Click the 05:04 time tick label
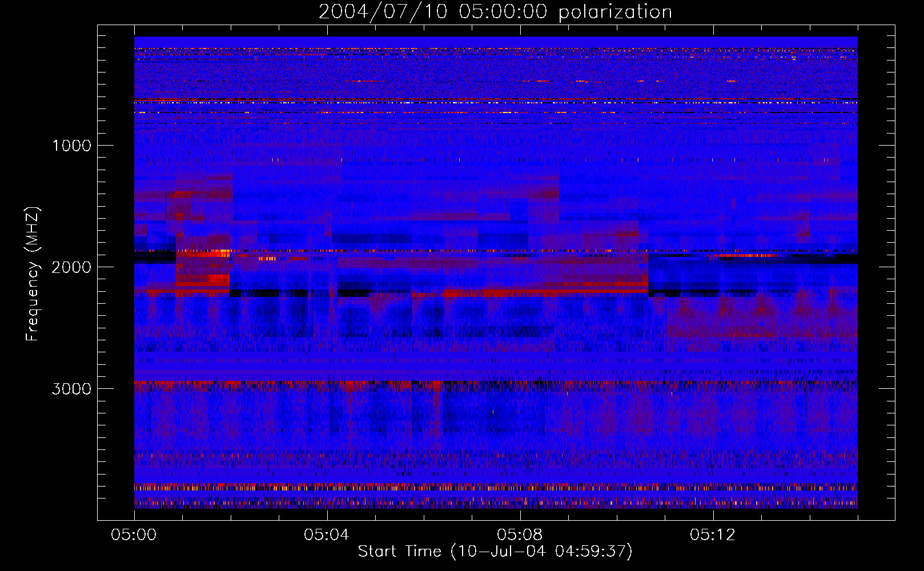The image size is (924, 571). coord(327,535)
